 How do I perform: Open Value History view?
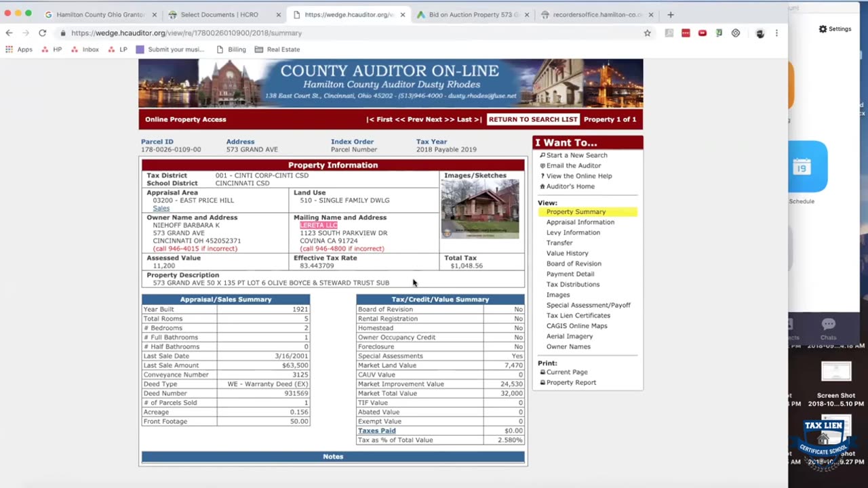(568, 253)
